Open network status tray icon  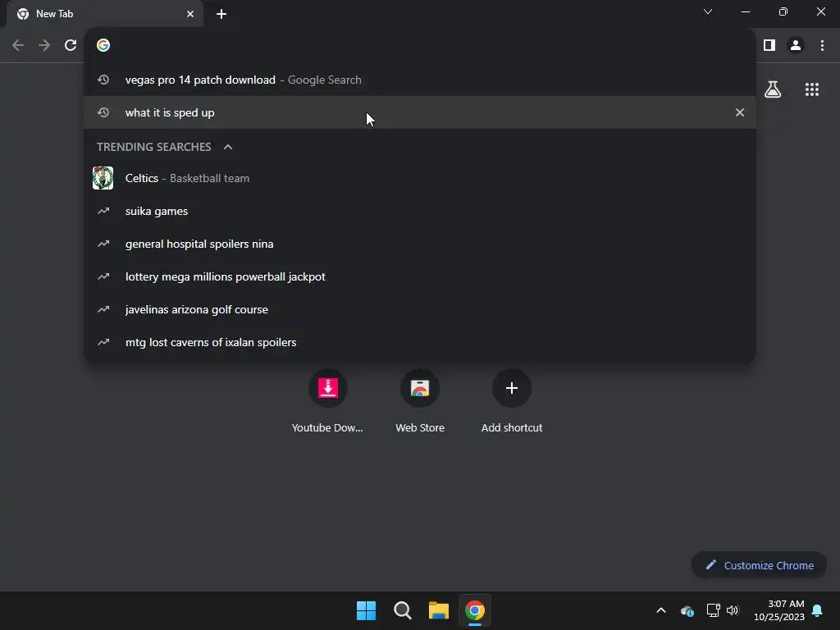tap(713, 610)
